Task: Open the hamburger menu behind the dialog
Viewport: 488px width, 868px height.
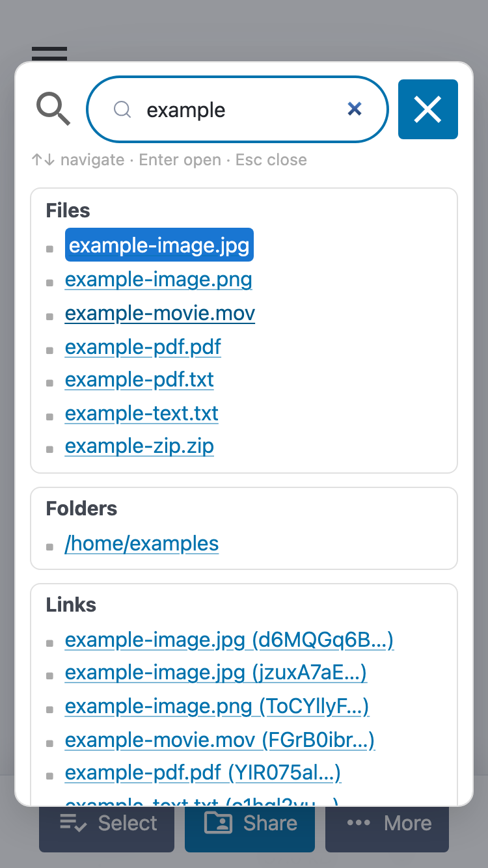Action: [x=49, y=53]
